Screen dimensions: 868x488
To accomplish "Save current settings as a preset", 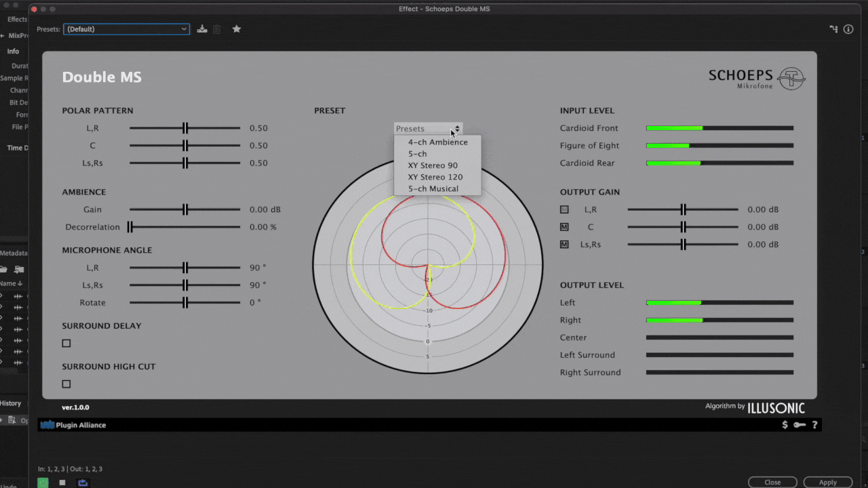I will click(202, 29).
